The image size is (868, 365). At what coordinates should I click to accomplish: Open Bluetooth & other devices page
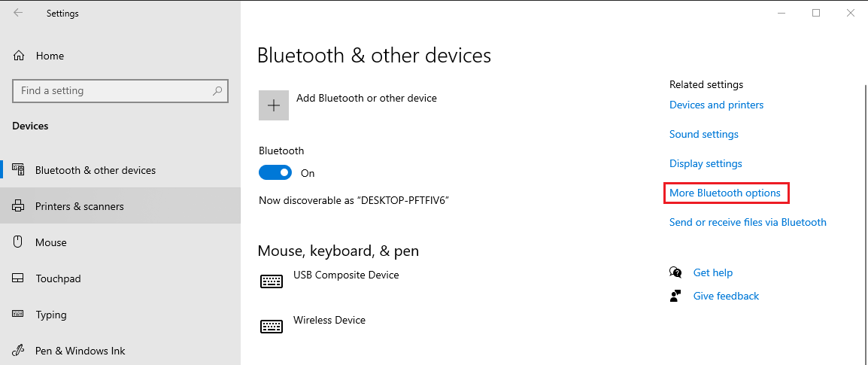tap(96, 170)
